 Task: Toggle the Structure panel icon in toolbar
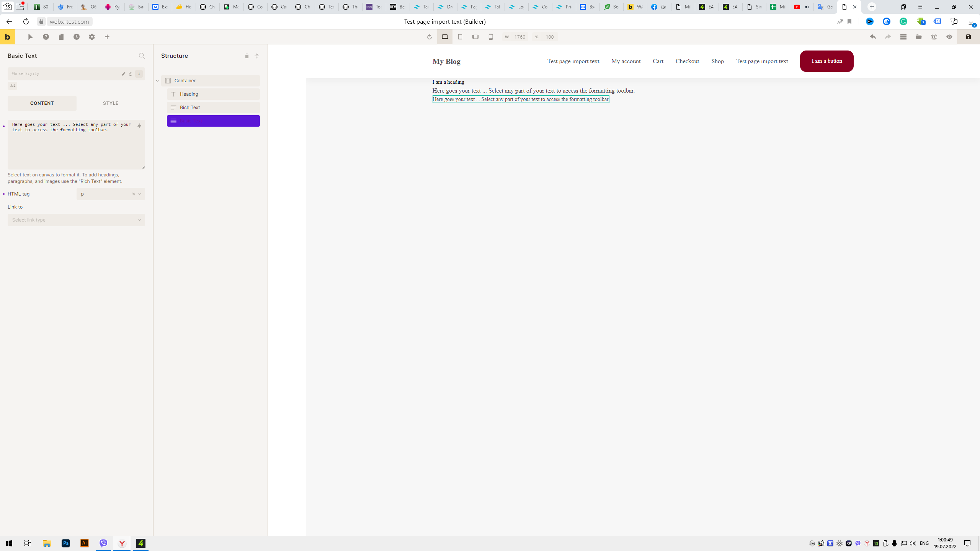pos(903,37)
